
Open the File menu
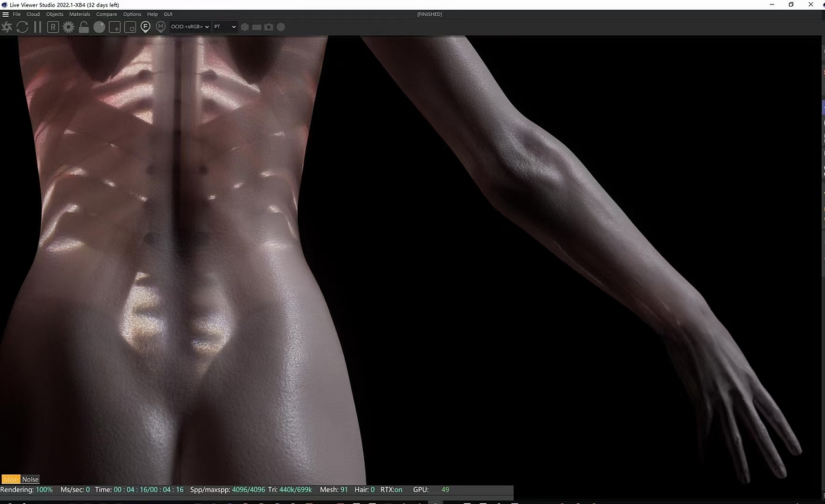click(17, 14)
